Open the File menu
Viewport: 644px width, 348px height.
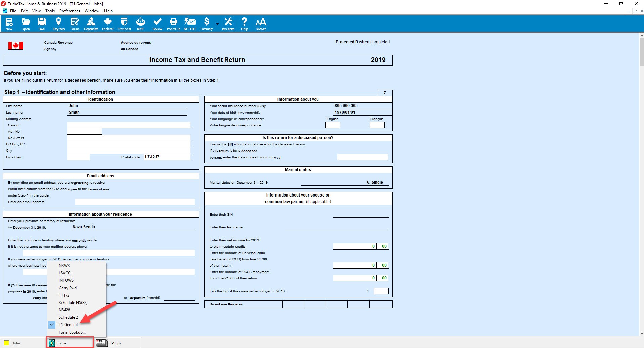[x=13, y=11]
